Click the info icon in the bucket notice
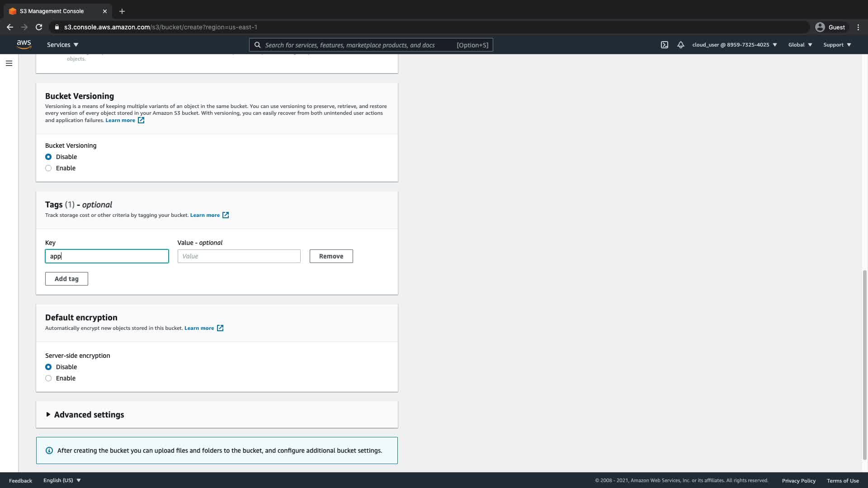 tap(49, 450)
